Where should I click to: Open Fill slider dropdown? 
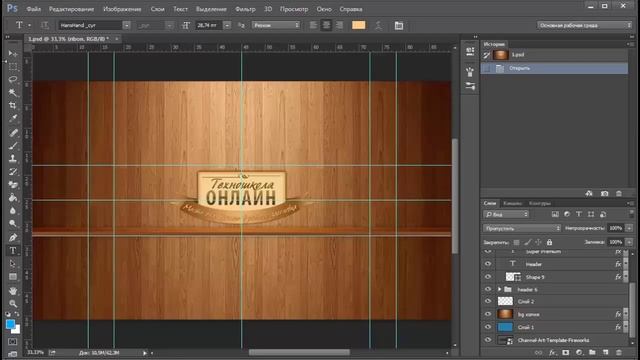[629, 242]
